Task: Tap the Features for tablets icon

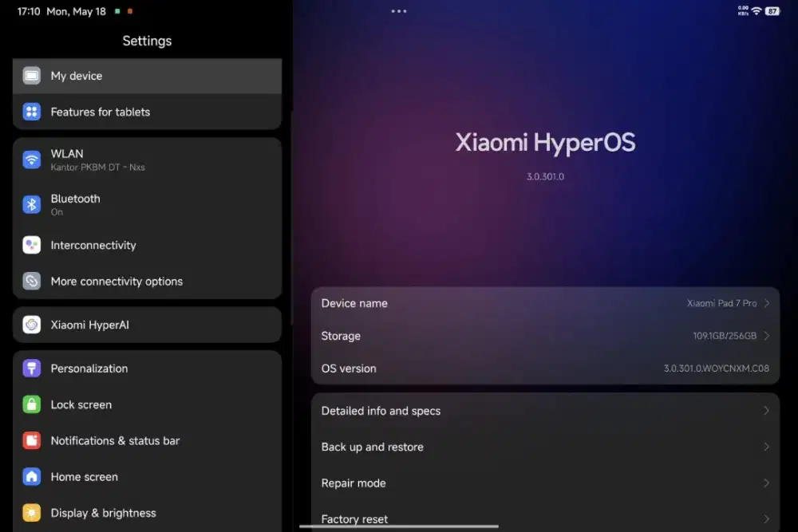Action: 32,112
